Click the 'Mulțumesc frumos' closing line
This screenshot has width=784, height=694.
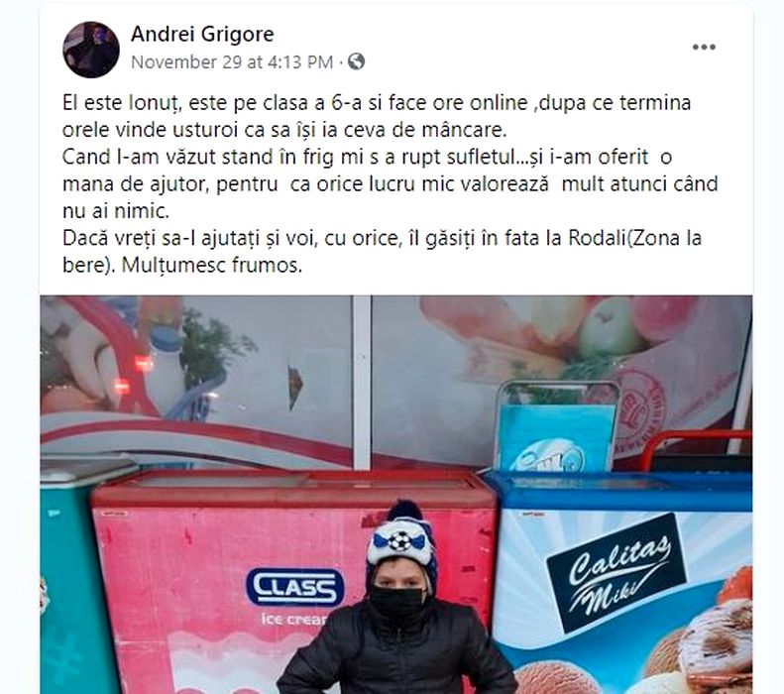click(x=212, y=265)
